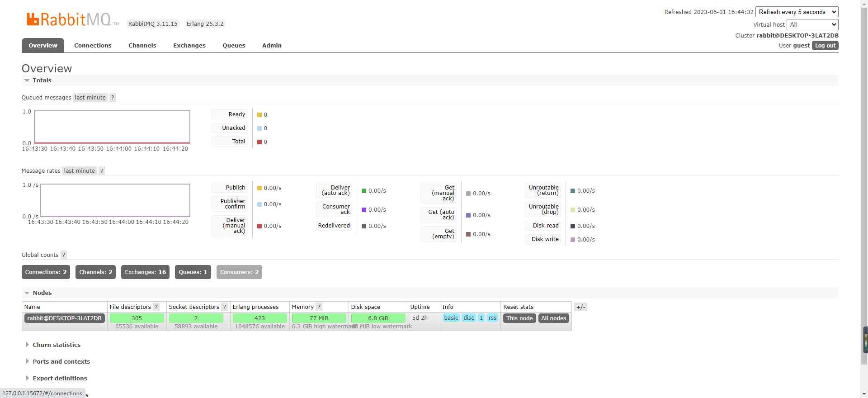The image size is (868, 398).
Task: Click help icon next to Queued messages
Action: click(x=113, y=98)
